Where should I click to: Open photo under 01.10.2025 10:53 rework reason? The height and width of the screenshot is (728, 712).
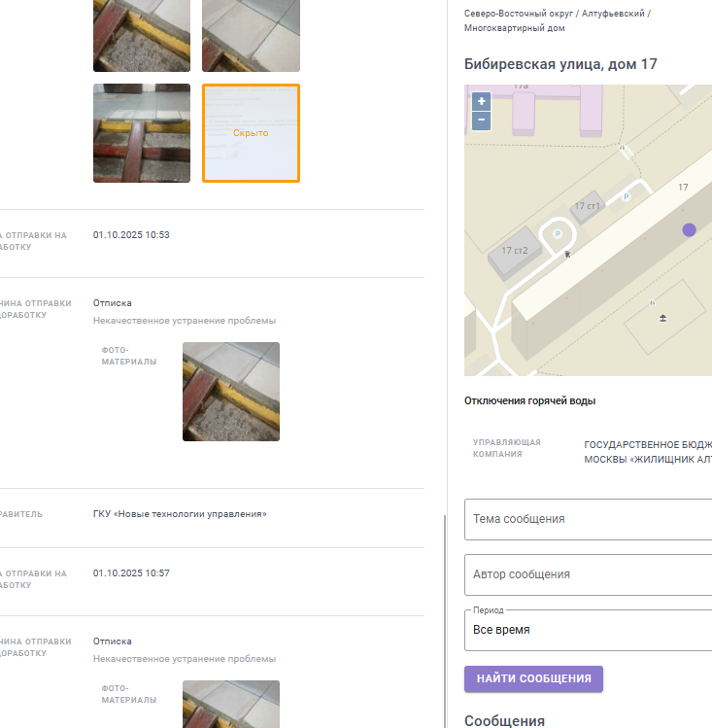tap(231, 392)
